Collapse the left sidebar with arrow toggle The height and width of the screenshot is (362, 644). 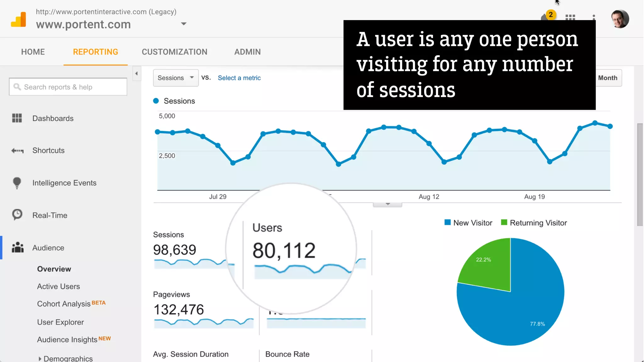pyautogui.click(x=136, y=74)
